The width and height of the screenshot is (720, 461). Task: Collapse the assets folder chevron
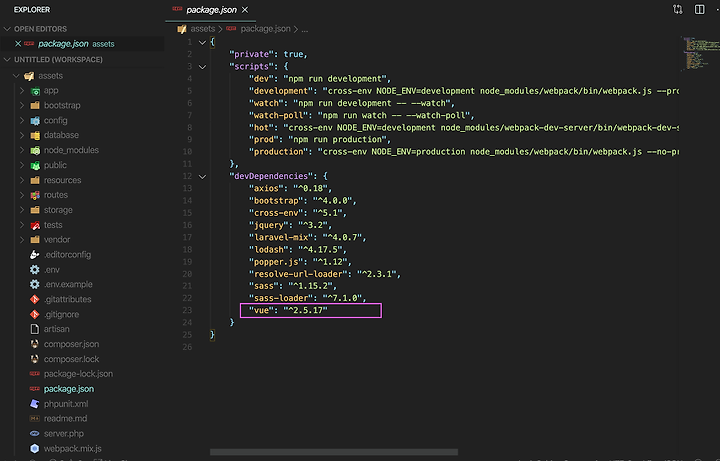17,76
